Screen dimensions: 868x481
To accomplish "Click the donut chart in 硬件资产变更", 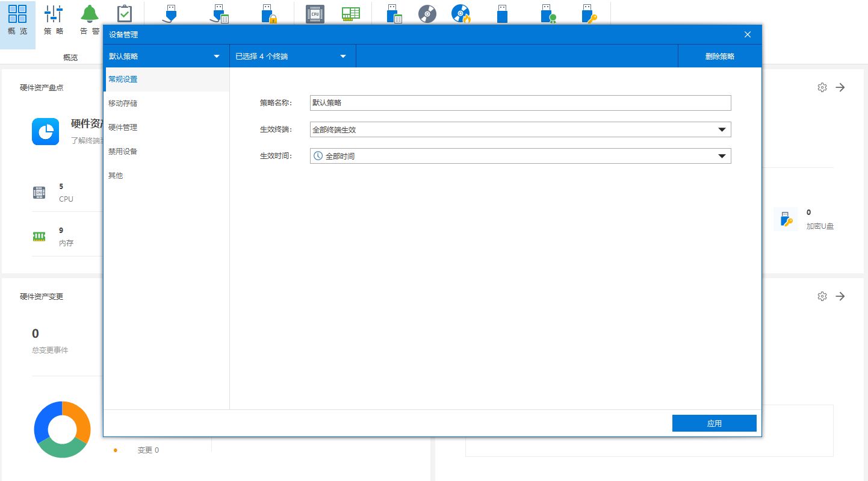I will [x=62, y=429].
